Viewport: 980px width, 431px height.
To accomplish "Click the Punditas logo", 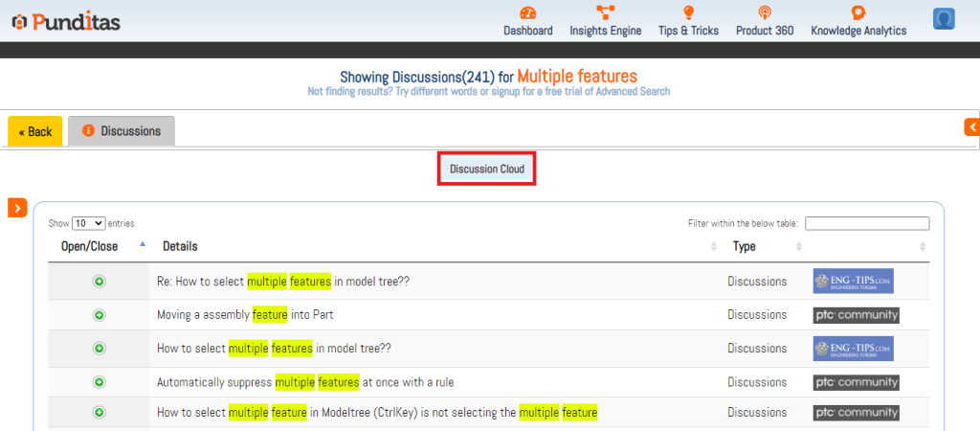I will tap(65, 21).
